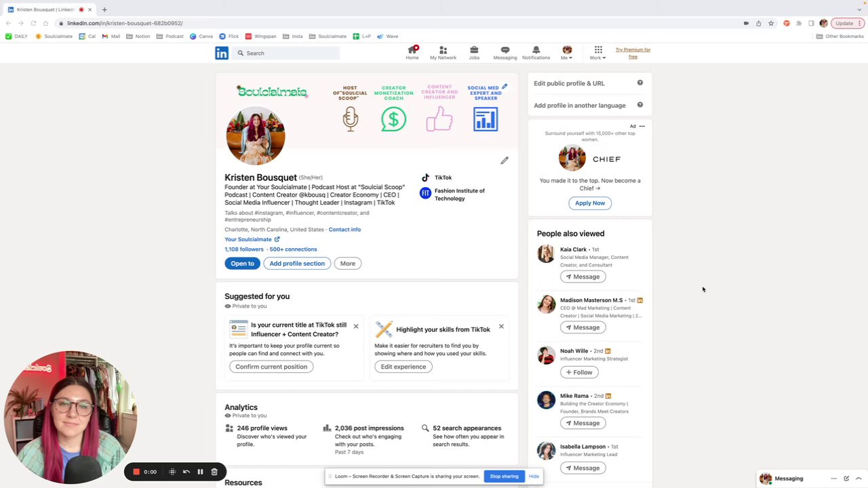Compose new message in Messaging bar
Screen dimensions: 868x488
click(x=846, y=479)
